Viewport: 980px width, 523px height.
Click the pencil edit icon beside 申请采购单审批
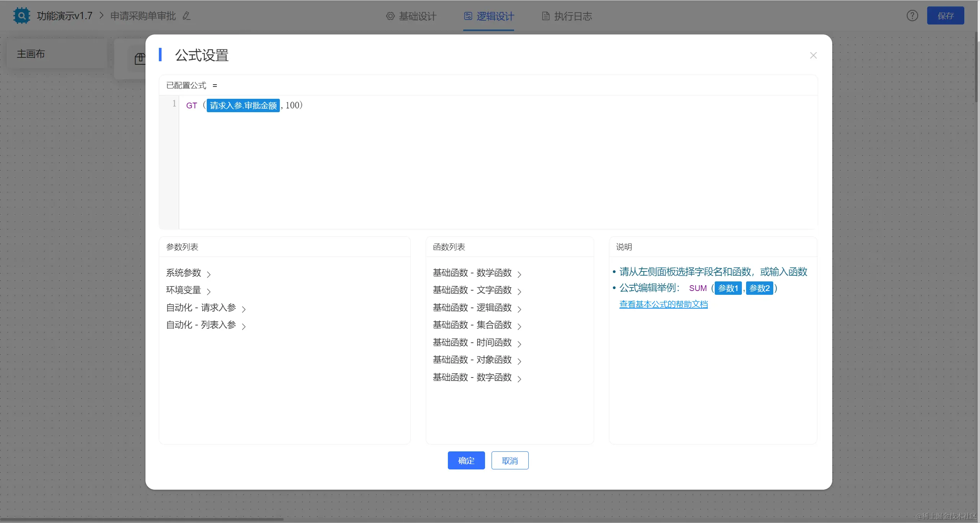click(x=186, y=16)
